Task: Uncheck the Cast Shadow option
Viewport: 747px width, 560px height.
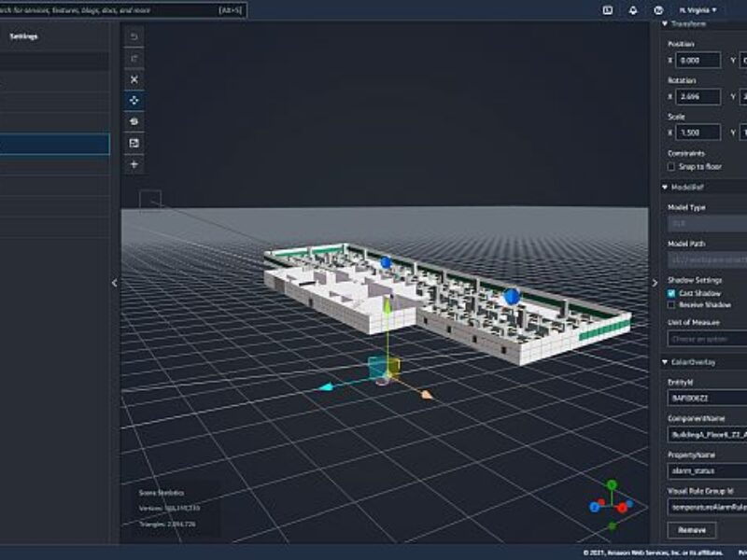Action: (x=671, y=293)
